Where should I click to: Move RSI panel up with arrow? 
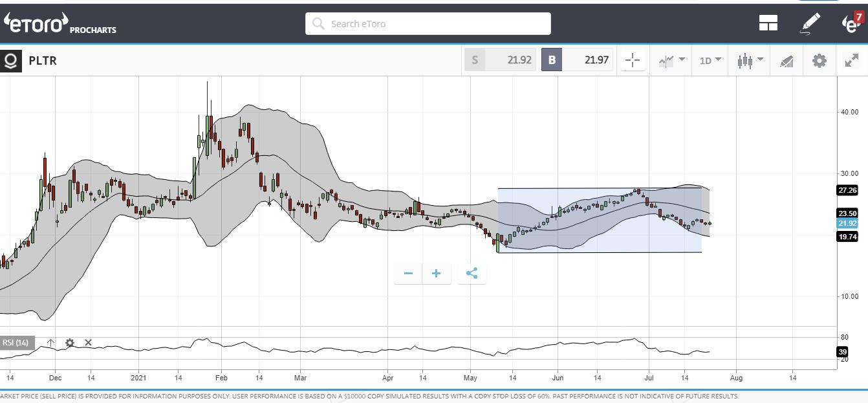[51, 343]
